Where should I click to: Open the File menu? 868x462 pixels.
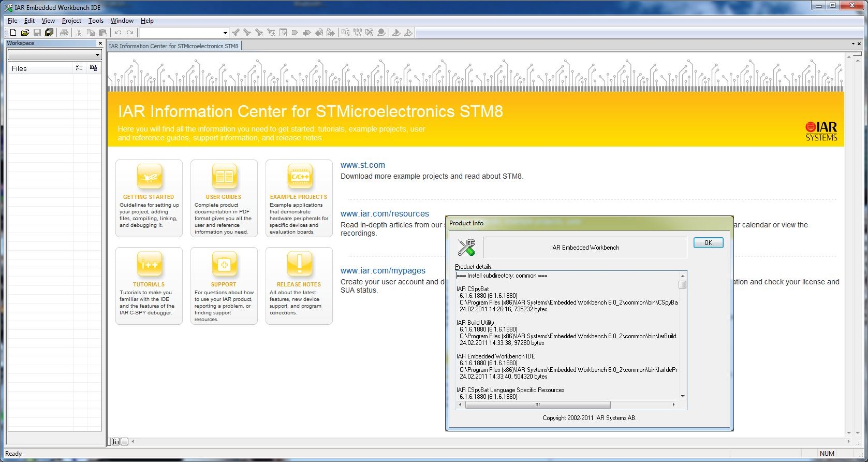pyautogui.click(x=12, y=21)
